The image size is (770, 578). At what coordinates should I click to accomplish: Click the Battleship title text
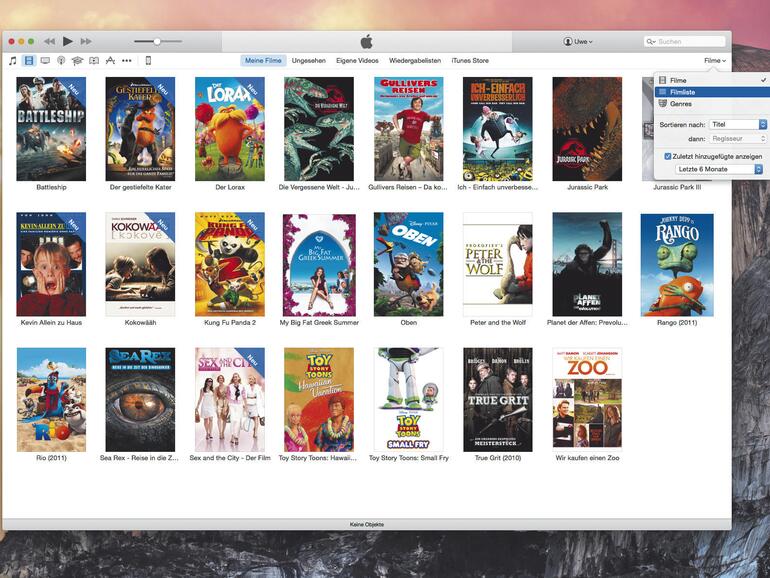[x=51, y=187]
